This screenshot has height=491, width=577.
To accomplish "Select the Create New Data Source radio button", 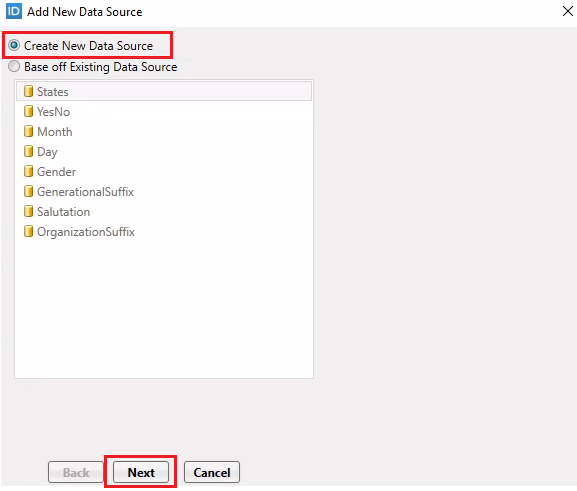I will pos(14,46).
